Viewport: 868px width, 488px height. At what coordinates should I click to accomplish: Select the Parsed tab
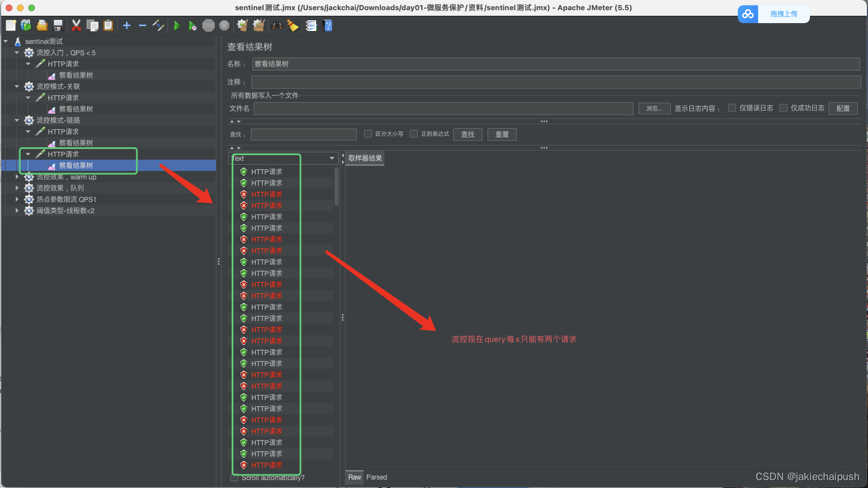point(377,477)
